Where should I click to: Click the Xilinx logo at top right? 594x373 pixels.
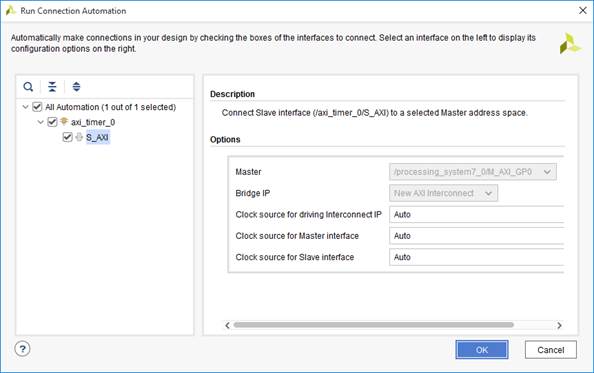tap(571, 44)
